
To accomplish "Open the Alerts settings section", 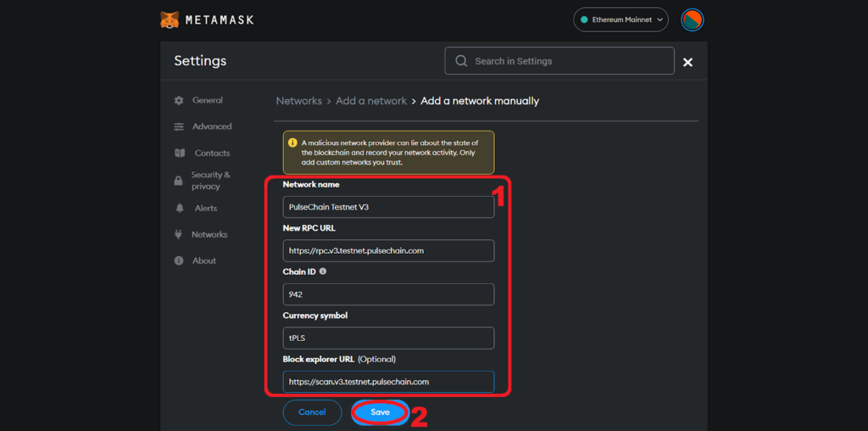I will tap(206, 209).
